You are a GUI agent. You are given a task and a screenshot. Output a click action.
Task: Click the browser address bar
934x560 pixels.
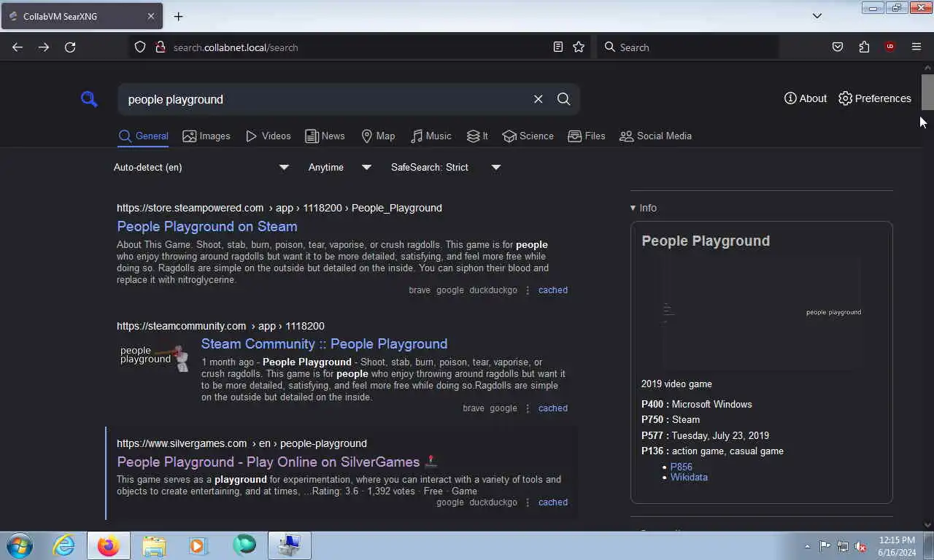click(358, 47)
